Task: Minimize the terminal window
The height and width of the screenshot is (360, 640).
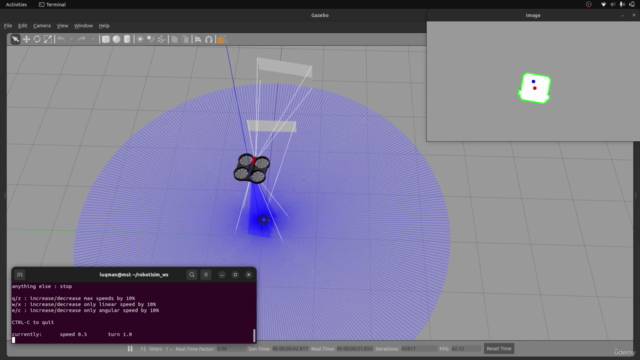Action: pos(222,275)
